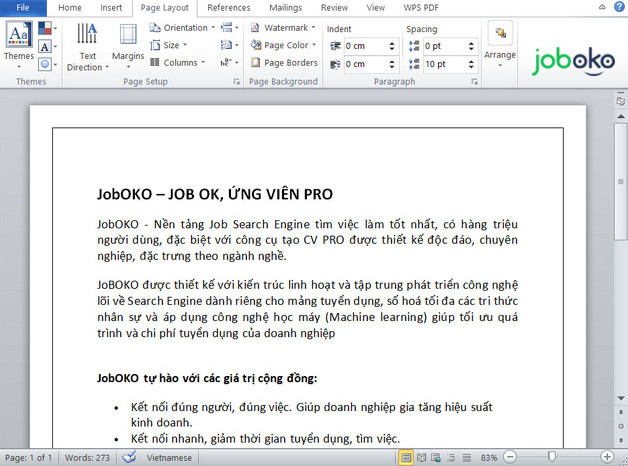Screen dimensions: 628x466
Task: Click the Previous Page browse button
Action: pos(621,412)
